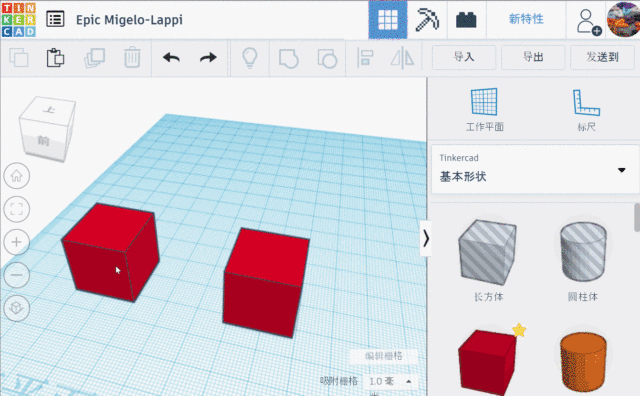The width and height of the screenshot is (640, 396).
Task: Open the 新特性 link
Action: (526, 19)
